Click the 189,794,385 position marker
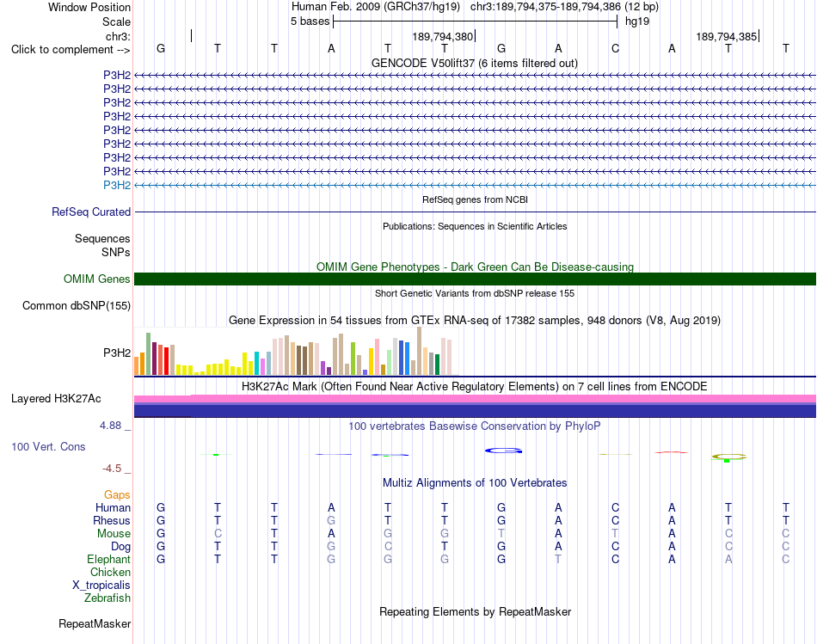This screenshot has width=817, height=644. tap(727, 36)
